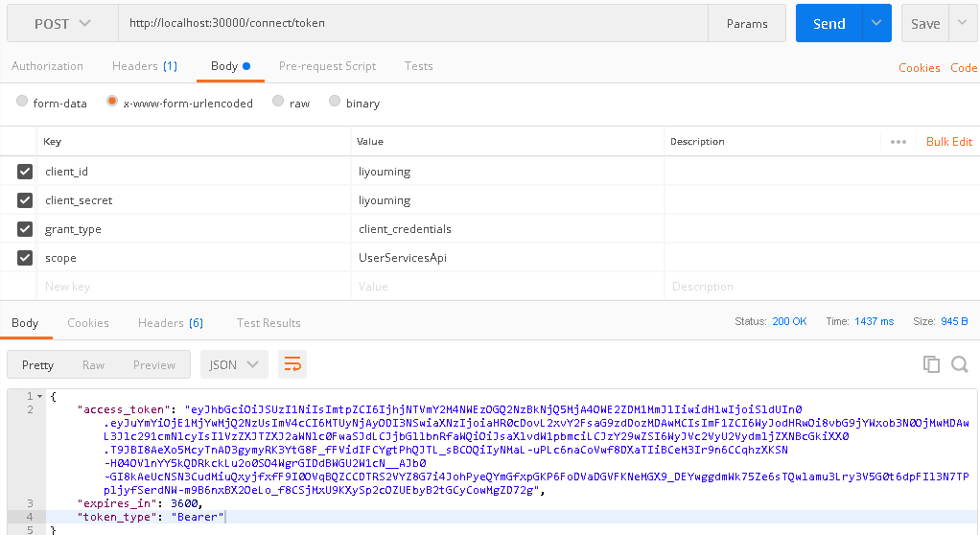Image resolution: width=980 pixels, height=535 pixels.
Task: Click the UserServicesApi value cell
Action: pos(507,258)
